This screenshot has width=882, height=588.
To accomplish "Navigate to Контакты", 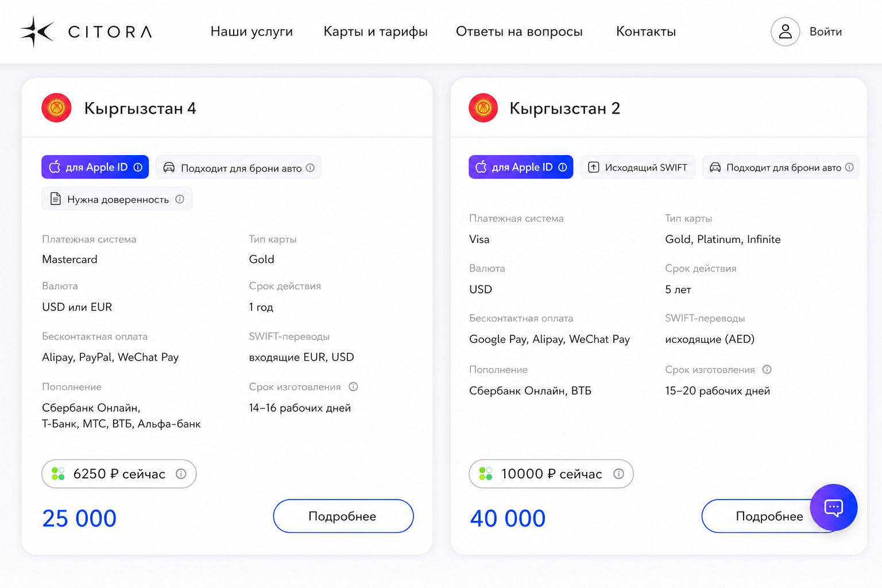I will (646, 32).
